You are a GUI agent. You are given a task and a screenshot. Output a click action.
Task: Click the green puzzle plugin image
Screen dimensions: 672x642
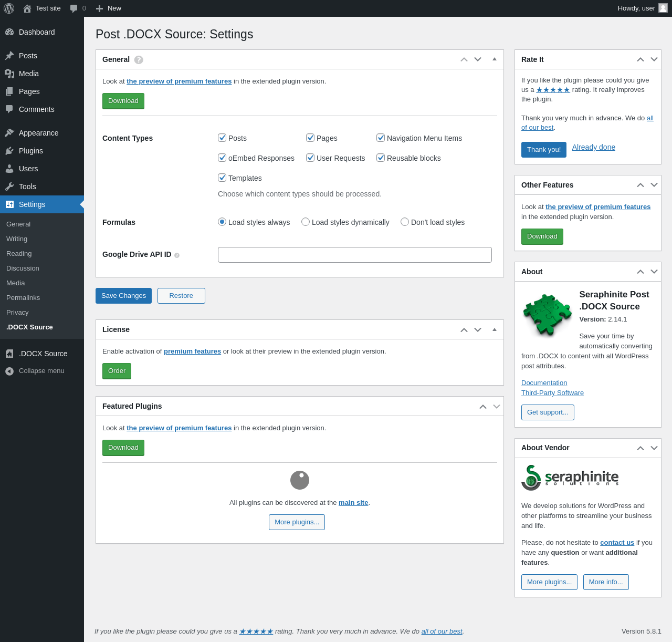pyautogui.click(x=547, y=315)
